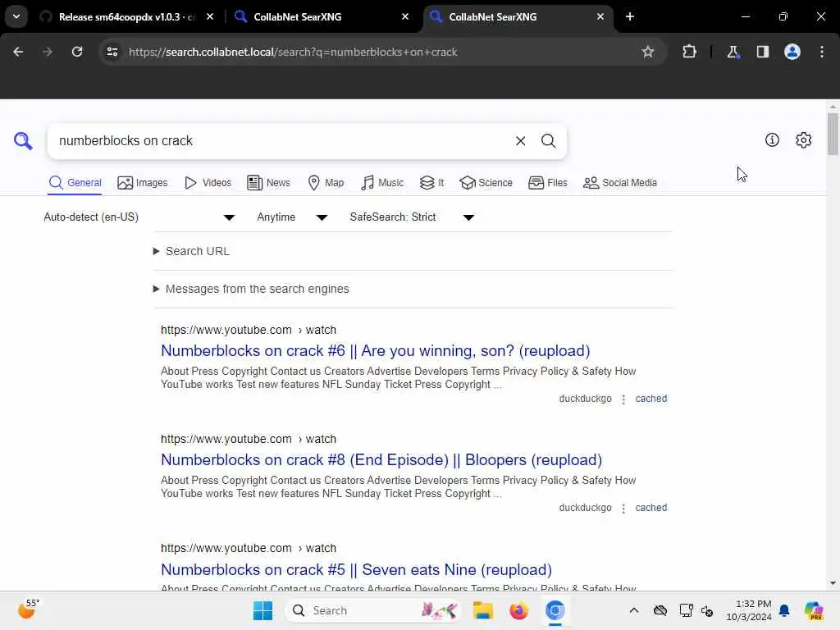This screenshot has height=630, width=840.
Task: Open a new browser tab
Action: coord(630,16)
